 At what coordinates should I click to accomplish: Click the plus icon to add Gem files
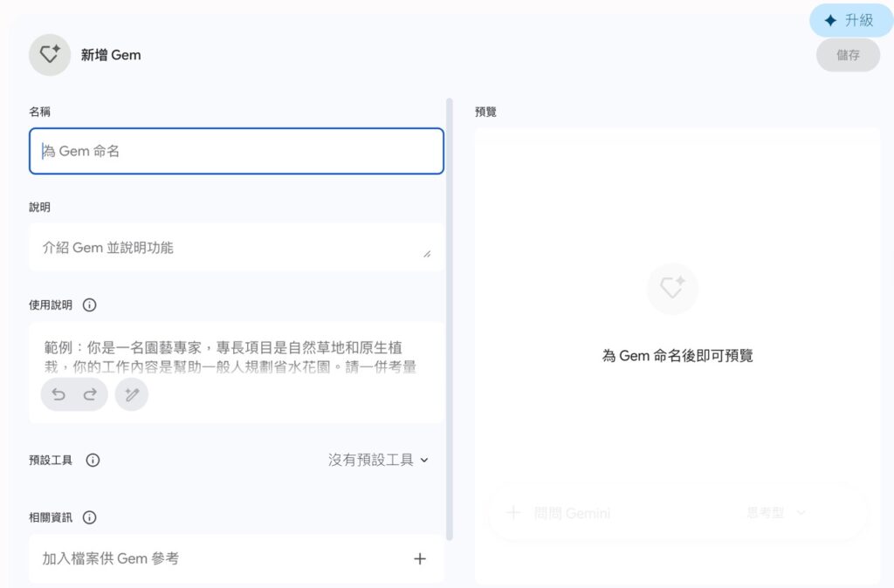[x=420, y=559]
